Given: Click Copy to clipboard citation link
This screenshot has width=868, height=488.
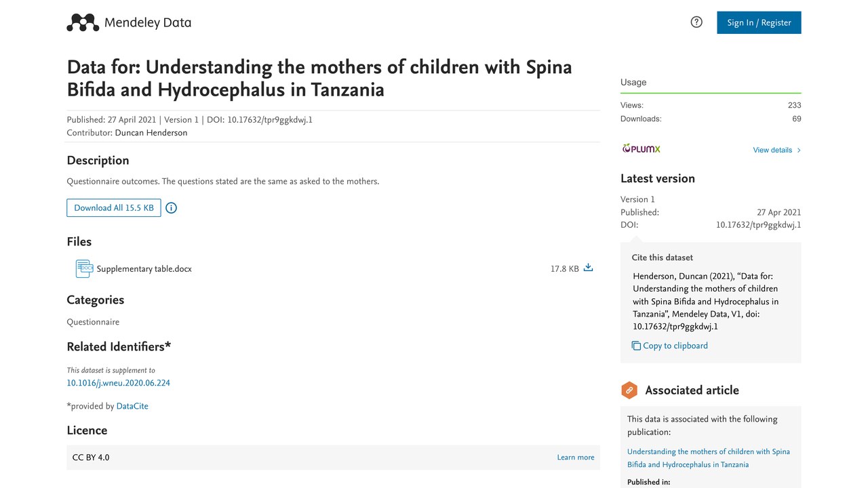Looking at the screenshot, I should [675, 346].
